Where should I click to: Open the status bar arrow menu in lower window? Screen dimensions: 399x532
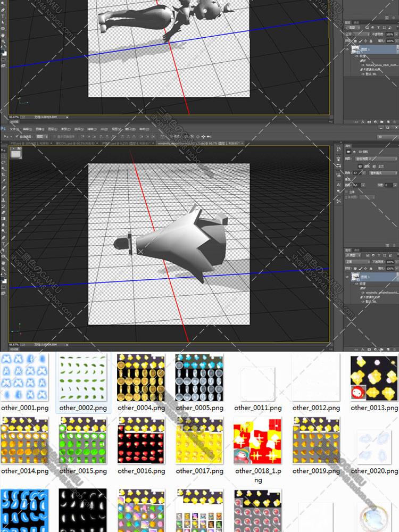tap(67, 345)
